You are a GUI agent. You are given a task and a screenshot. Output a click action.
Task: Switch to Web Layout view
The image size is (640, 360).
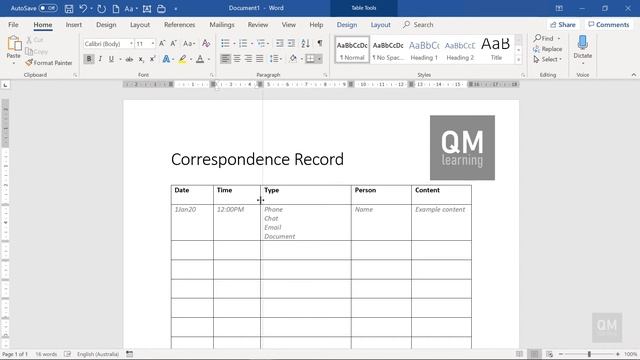[x=549, y=354]
